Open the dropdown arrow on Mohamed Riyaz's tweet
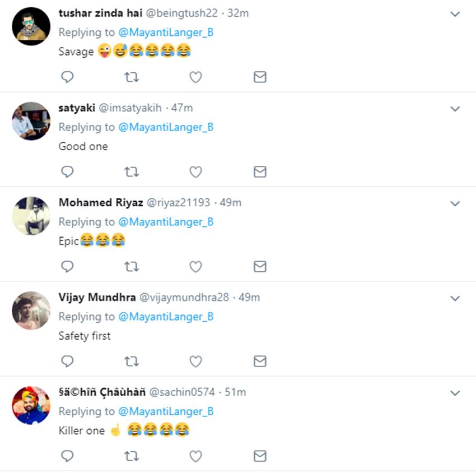The width and height of the screenshot is (476, 473). (x=455, y=203)
